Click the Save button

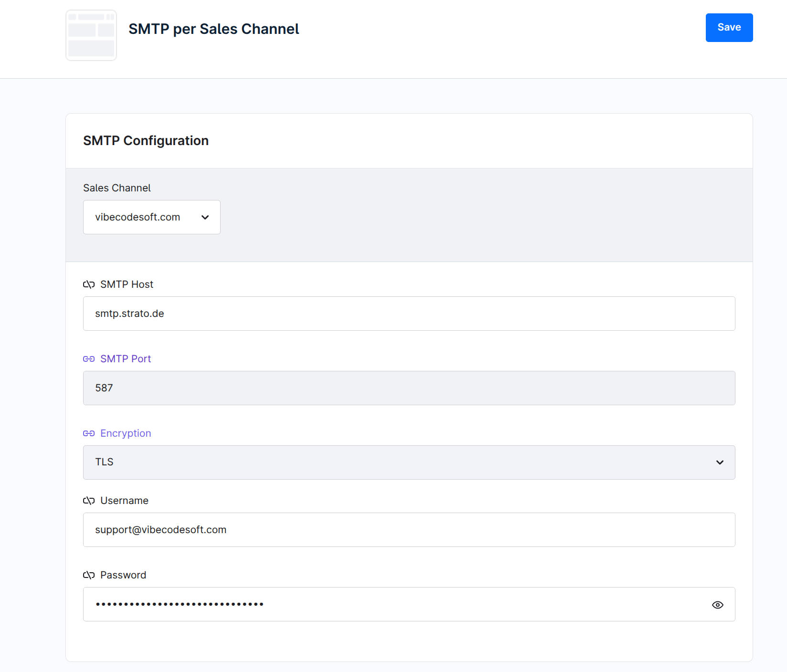coord(729,28)
